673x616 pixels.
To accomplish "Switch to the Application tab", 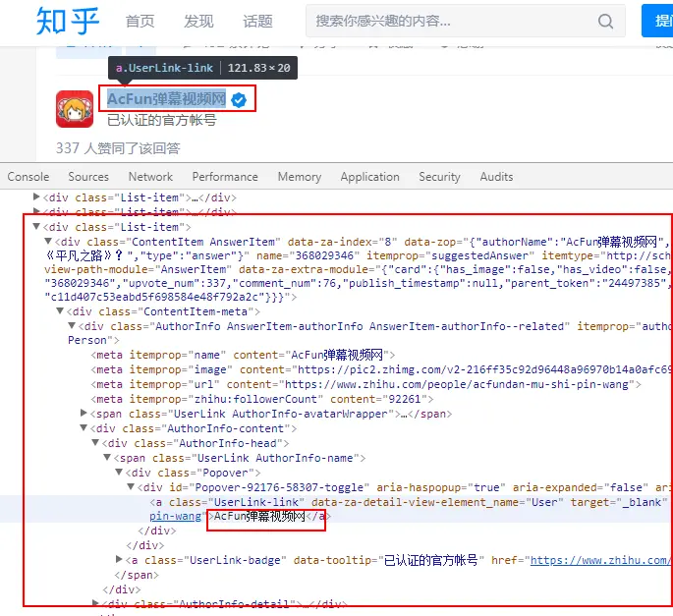I will click(370, 177).
